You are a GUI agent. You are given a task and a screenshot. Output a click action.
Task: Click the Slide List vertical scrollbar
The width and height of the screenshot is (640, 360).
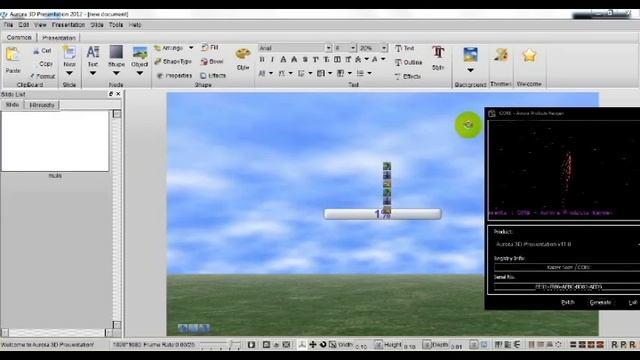[x=117, y=219]
